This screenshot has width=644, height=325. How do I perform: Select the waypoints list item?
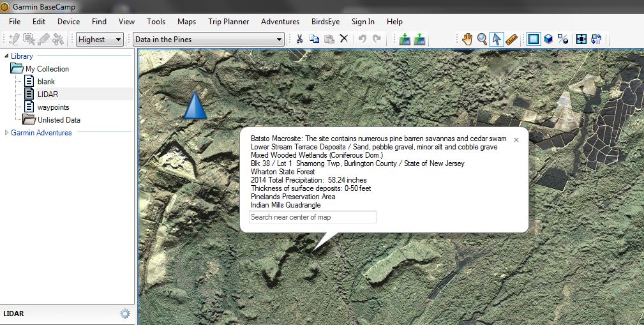53,107
